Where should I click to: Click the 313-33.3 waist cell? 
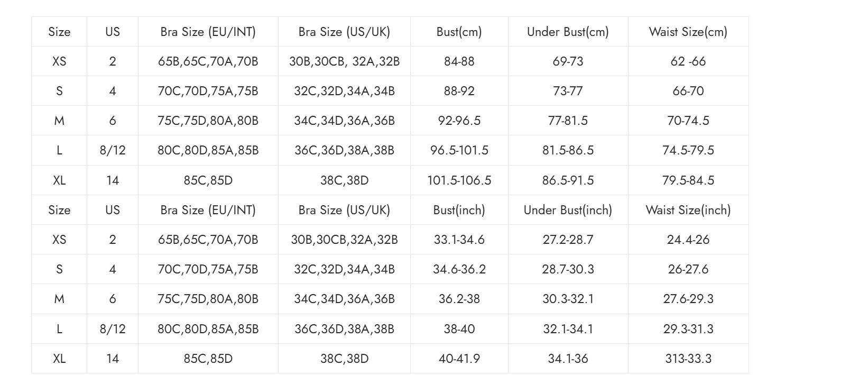(688, 359)
